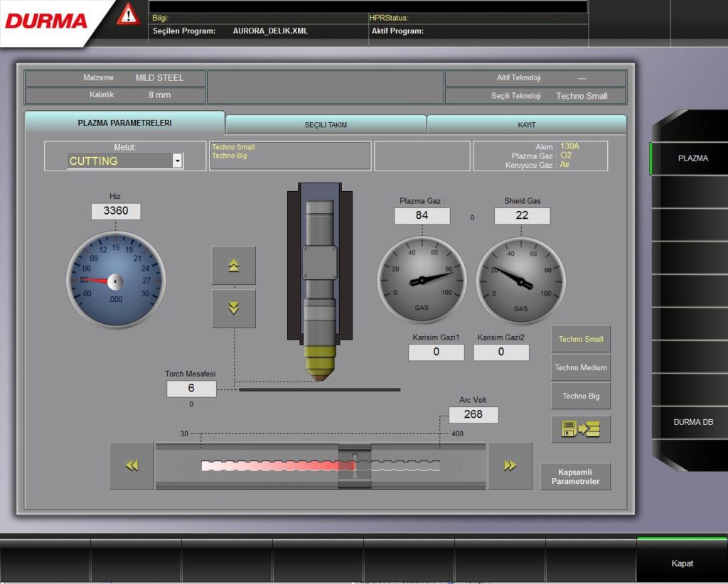The image size is (728, 584).
Task: Click the MILD STEEL material value
Action: pos(159,78)
